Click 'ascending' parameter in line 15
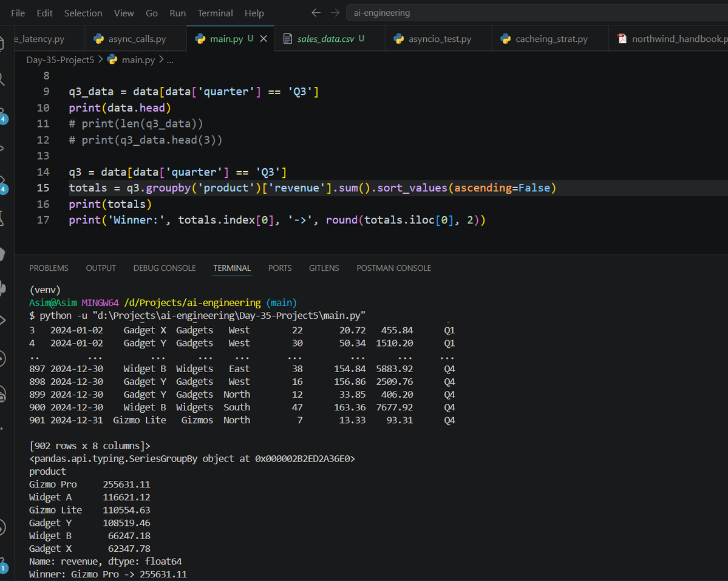The height and width of the screenshot is (581, 728). (483, 188)
